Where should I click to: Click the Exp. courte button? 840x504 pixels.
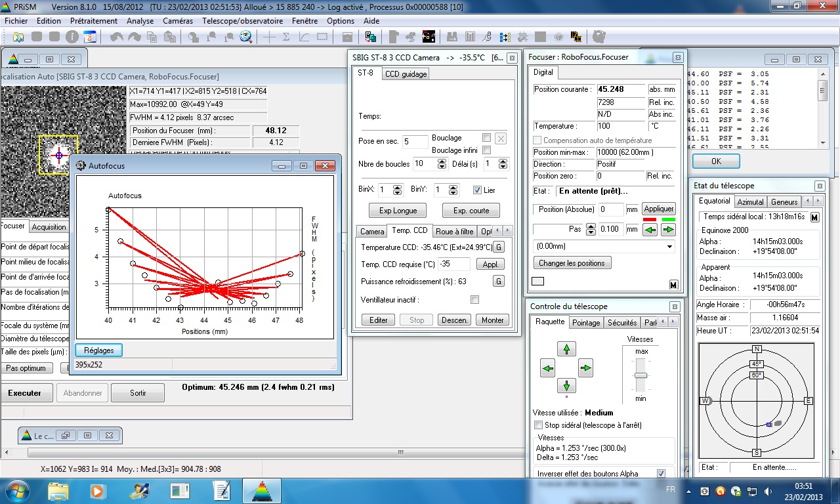(471, 211)
